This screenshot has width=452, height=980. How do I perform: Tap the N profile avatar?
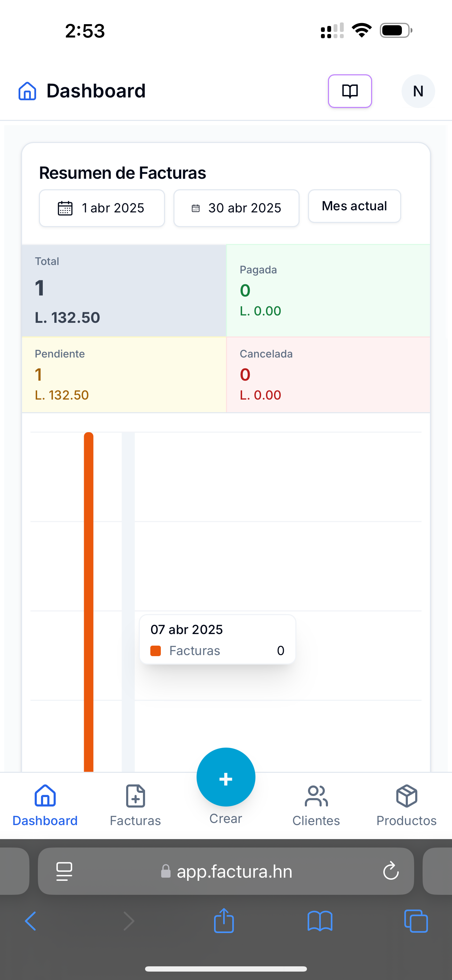point(418,91)
